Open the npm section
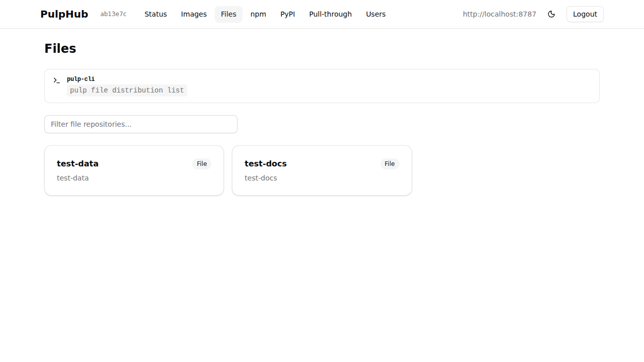Screen dimensions: 644x362 pyautogui.click(x=258, y=14)
